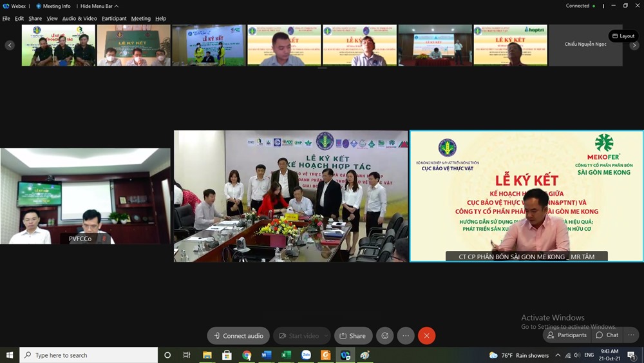644x363 pixels.
Task: Open the Participant menu
Action: [114, 19]
